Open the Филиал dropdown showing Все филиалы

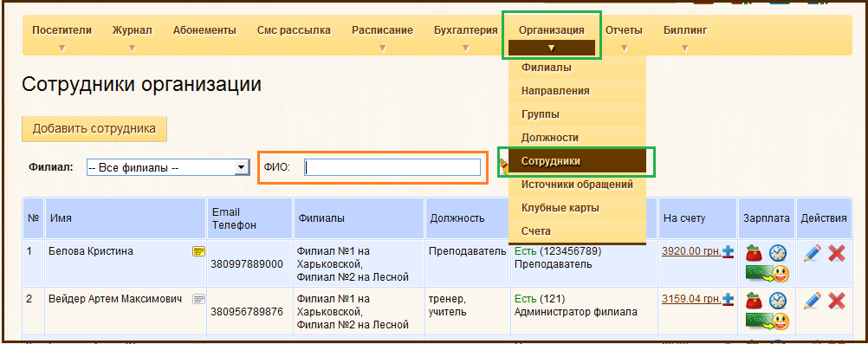point(168,167)
